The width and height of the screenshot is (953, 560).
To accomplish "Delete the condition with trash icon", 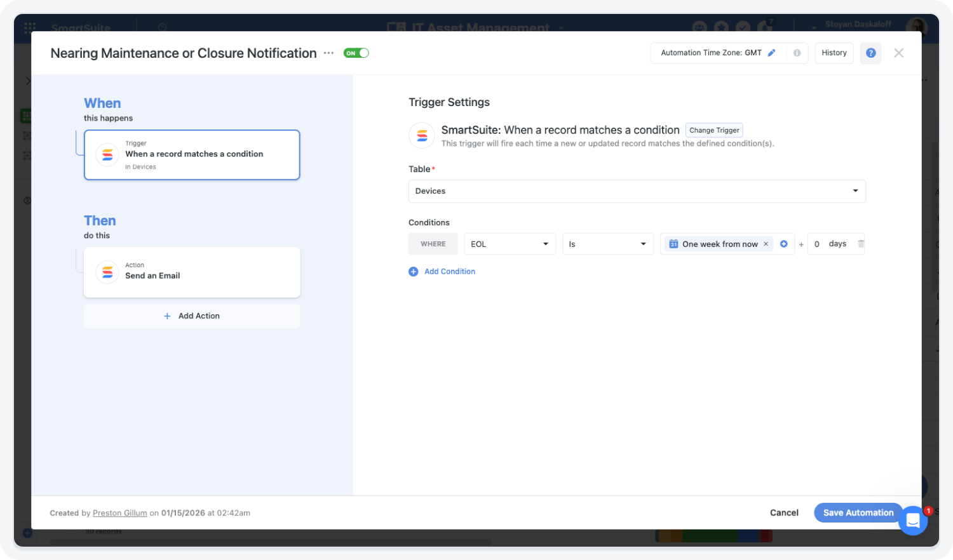I will (x=861, y=244).
